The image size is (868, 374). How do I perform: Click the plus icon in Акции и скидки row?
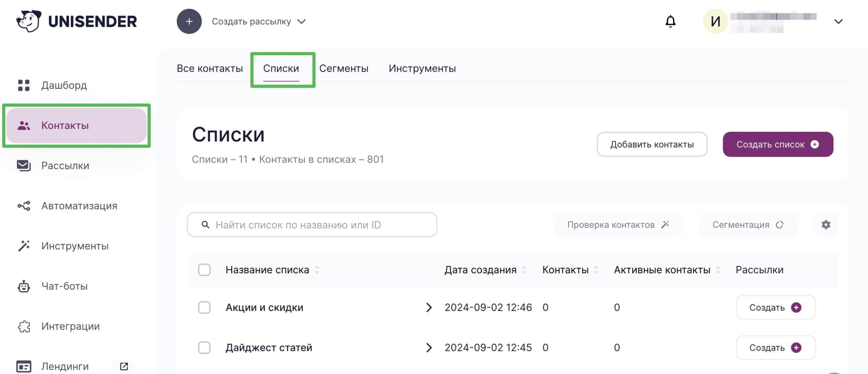796,307
